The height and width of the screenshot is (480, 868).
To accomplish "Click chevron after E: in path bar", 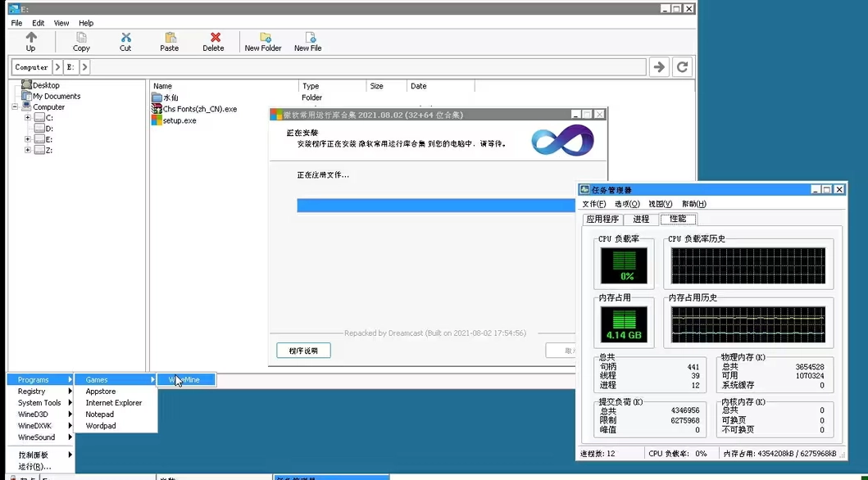I will coord(85,67).
